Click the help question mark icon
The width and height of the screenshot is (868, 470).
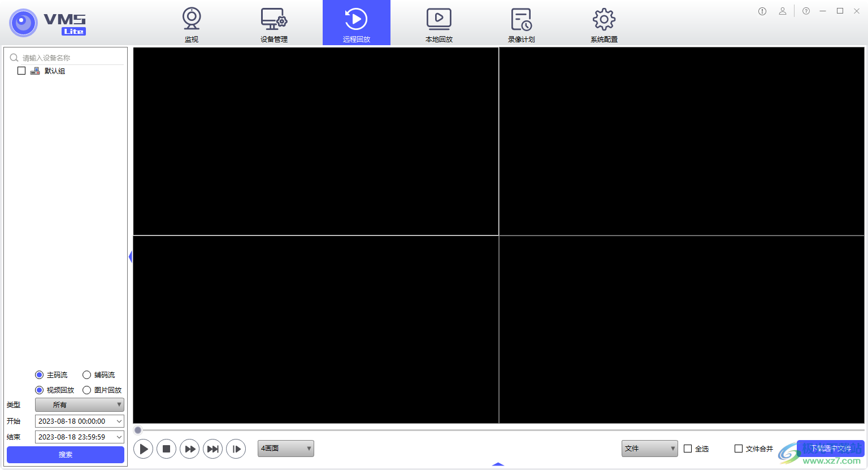[x=806, y=11]
